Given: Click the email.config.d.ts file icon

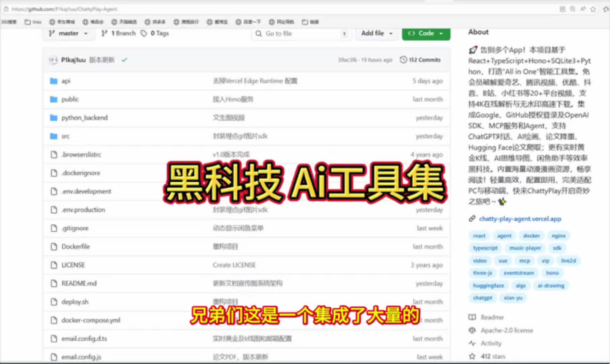Looking at the screenshot, I should 54,338.
